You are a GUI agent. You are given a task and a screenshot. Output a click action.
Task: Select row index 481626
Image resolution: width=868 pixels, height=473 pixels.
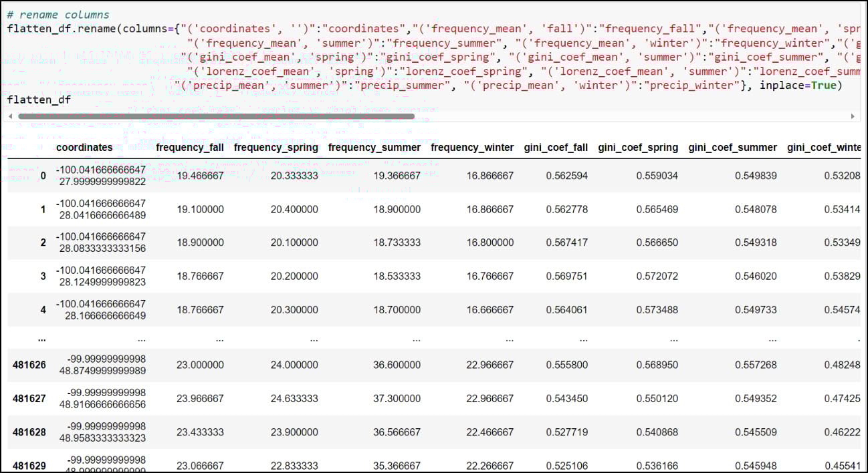29,365
